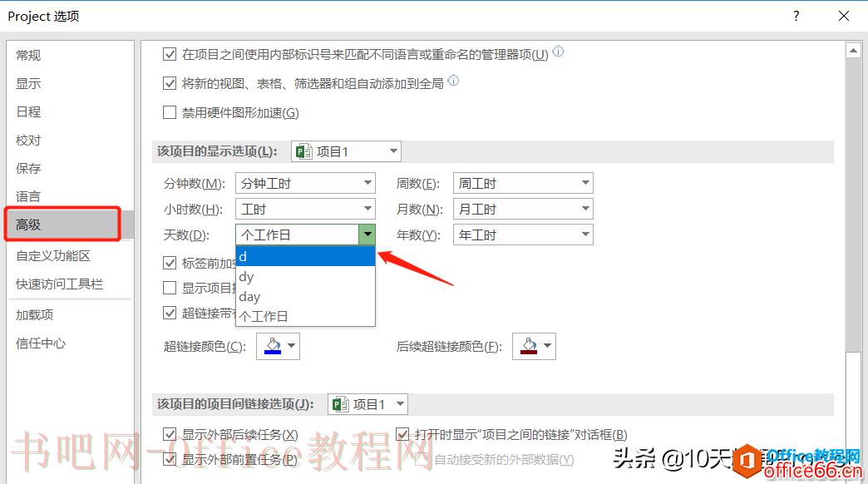Open the 年数 dropdown
Screen dimensions: 868x484
click(x=523, y=235)
